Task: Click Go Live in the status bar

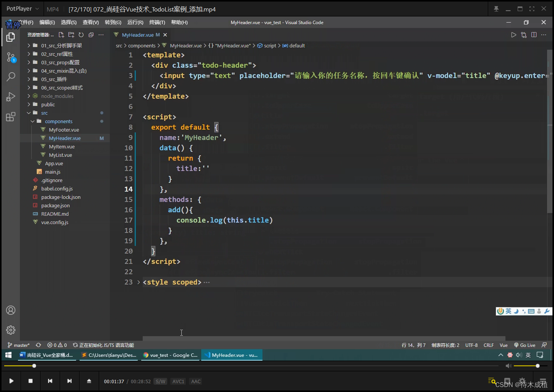Action: tap(525, 345)
